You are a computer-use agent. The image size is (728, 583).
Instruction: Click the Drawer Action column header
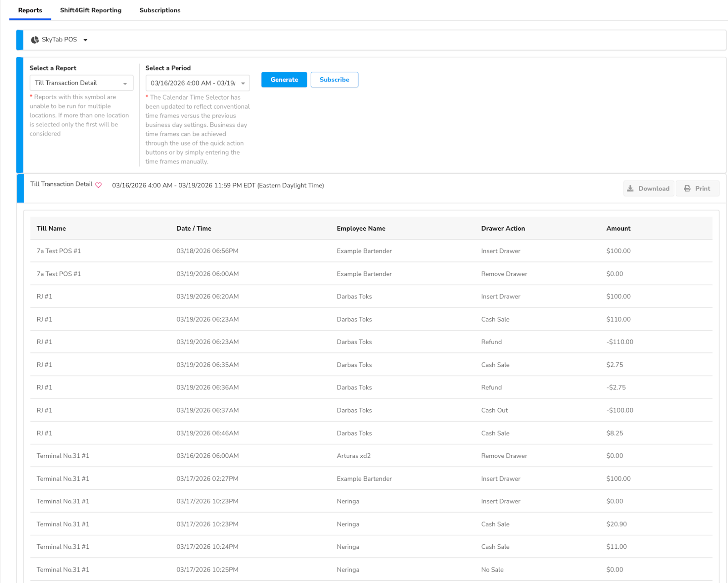[x=503, y=228]
